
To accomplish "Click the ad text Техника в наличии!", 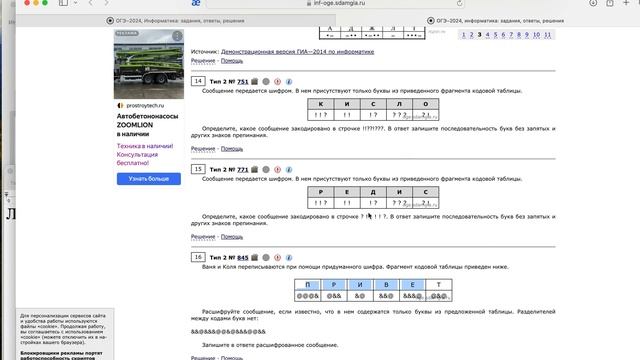I will (x=145, y=146).
